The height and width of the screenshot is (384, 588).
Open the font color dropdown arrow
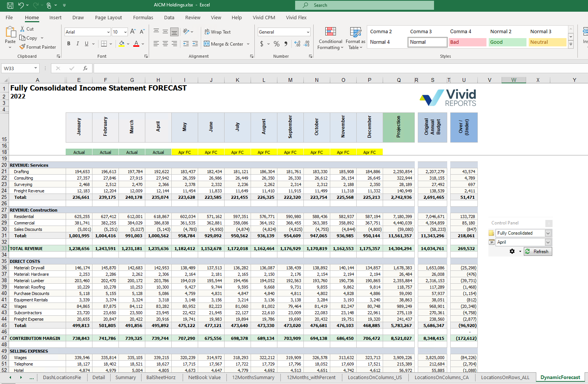pyautogui.click(x=143, y=44)
